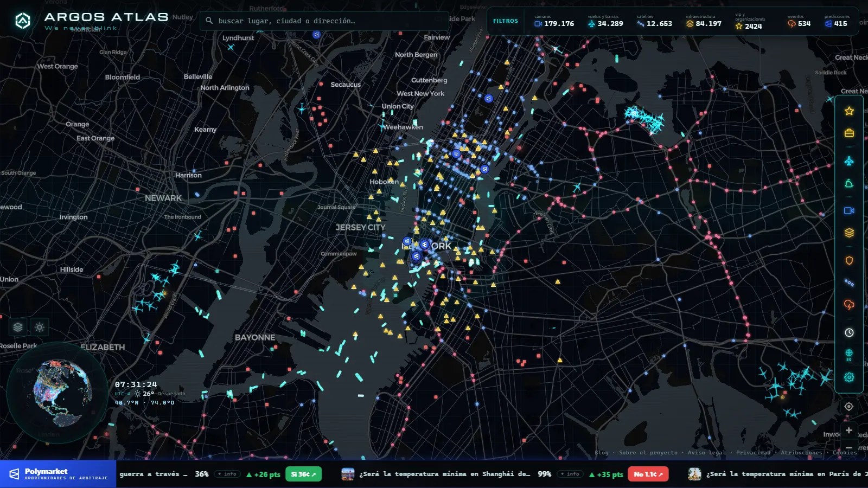
Task: Click the search place or address field
Action: pyautogui.click(x=324, y=21)
